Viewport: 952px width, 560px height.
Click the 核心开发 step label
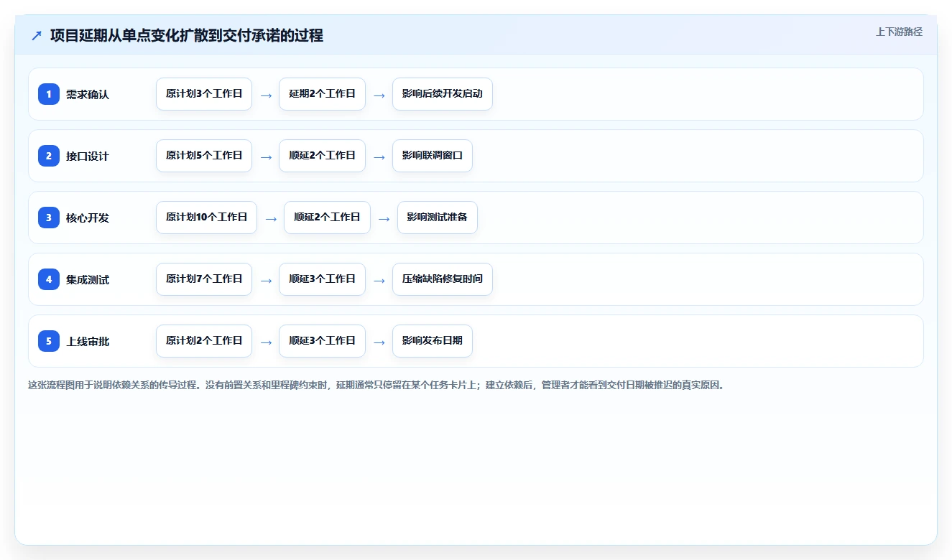click(x=88, y=218)
